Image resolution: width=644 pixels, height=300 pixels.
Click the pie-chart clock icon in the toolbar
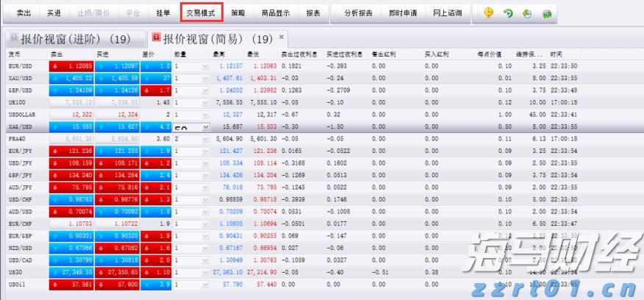[527, 13]
